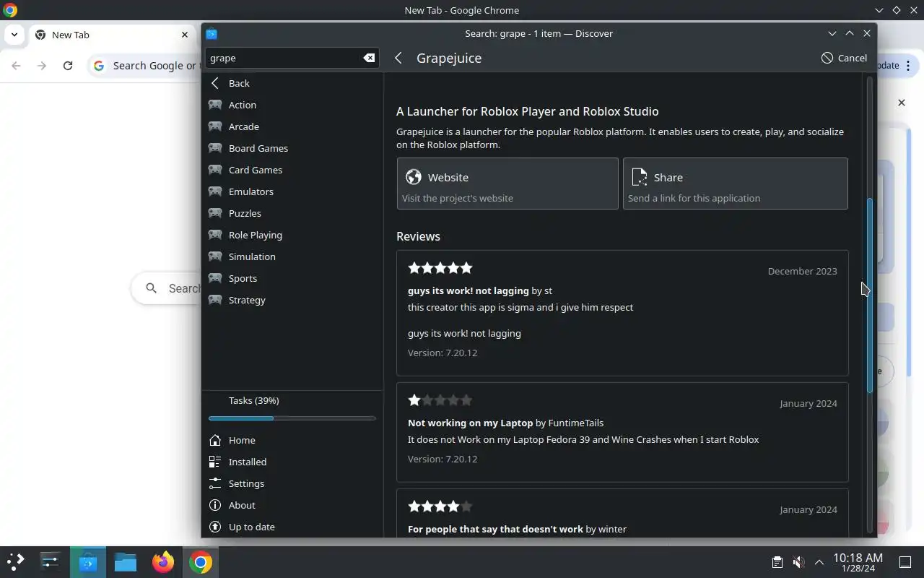Image resolution: width=924 pixels, height=578 pixels.
Task: Open the About page
Action: tap(292, 505)
